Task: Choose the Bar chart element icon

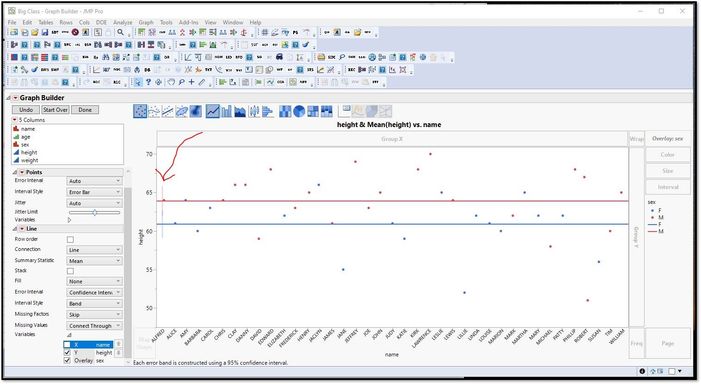Action: click(x=226, y=111)
